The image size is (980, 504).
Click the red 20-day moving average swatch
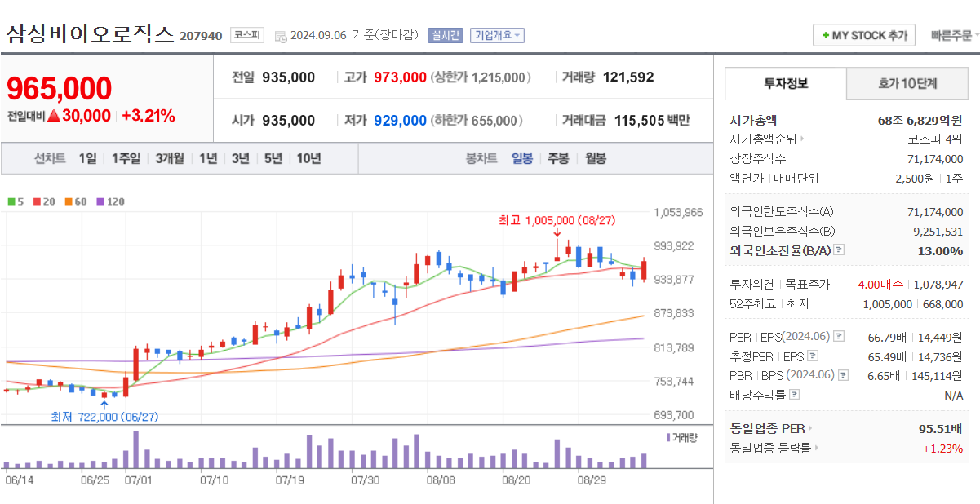point(37,201)
